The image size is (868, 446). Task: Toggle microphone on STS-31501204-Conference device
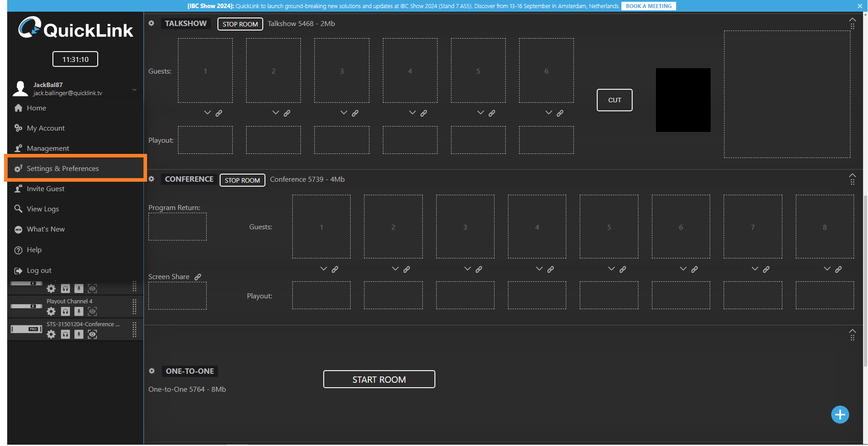[x=79, y=334]
